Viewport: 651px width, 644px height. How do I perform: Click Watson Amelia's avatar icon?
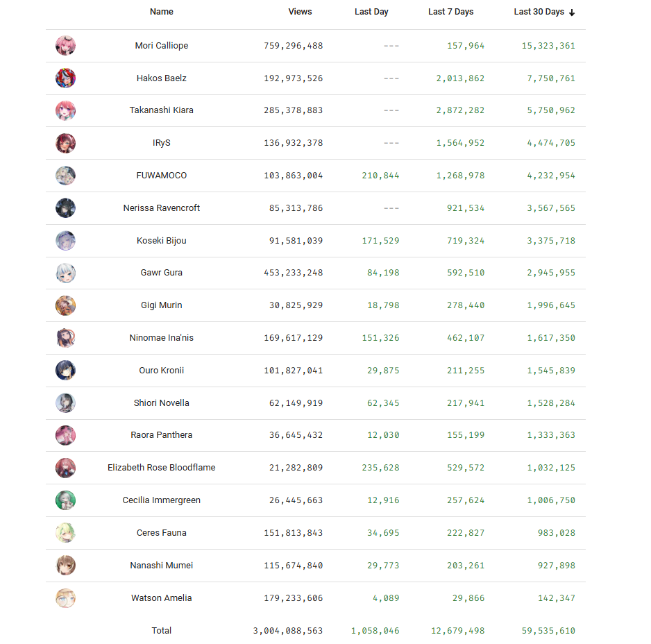tap(65, 598)
